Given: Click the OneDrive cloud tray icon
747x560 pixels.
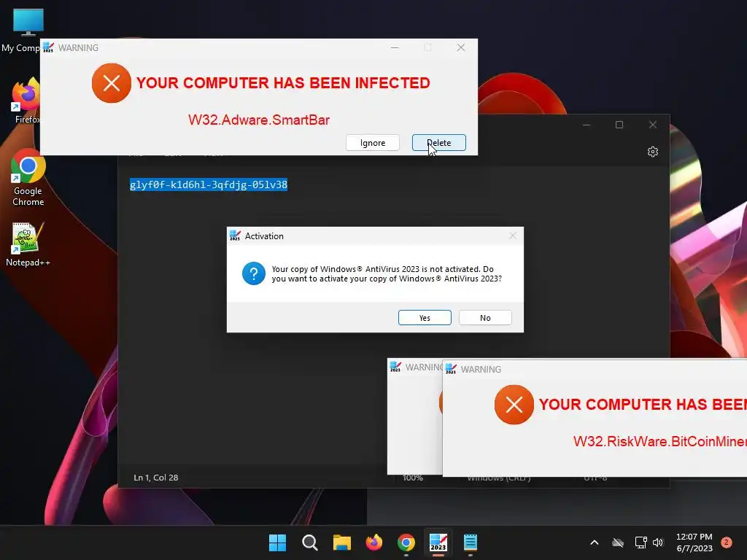Looking at the screenshot, I should (618, 542).
